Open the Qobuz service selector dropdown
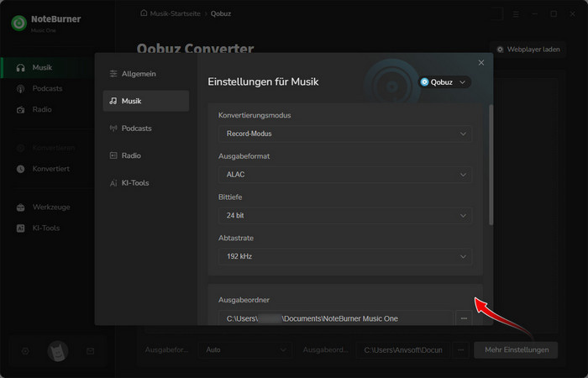588x378 pixels. pyautogui.click(x=444, y=82)
